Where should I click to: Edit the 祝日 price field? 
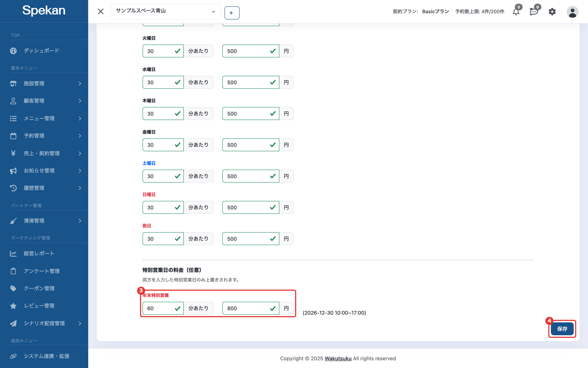tap(251, 239)
